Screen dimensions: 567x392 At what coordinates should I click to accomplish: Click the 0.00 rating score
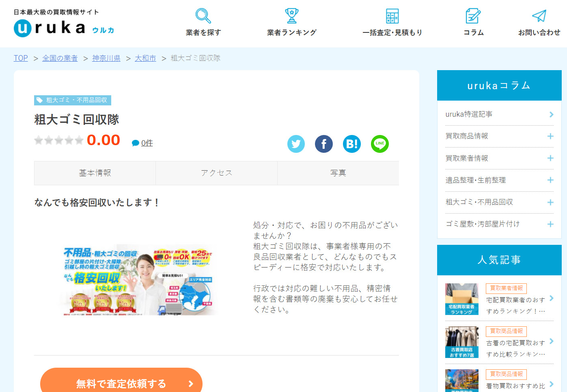pyautogui.click(x=103, y=140)
